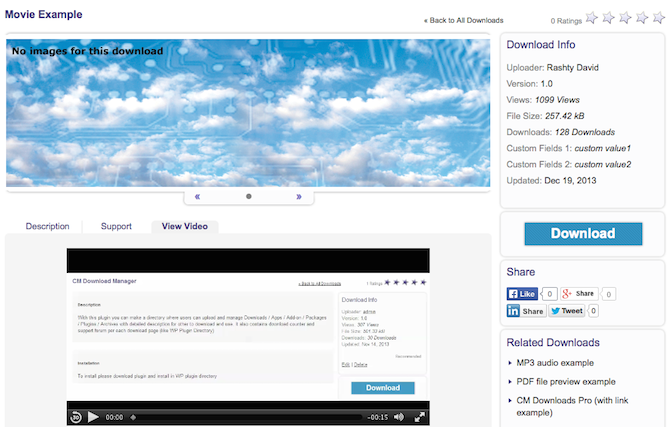Click the blue Download button
Image resolution: width=670 pixels, height=427 pixels.
click(x=583, y=233)
